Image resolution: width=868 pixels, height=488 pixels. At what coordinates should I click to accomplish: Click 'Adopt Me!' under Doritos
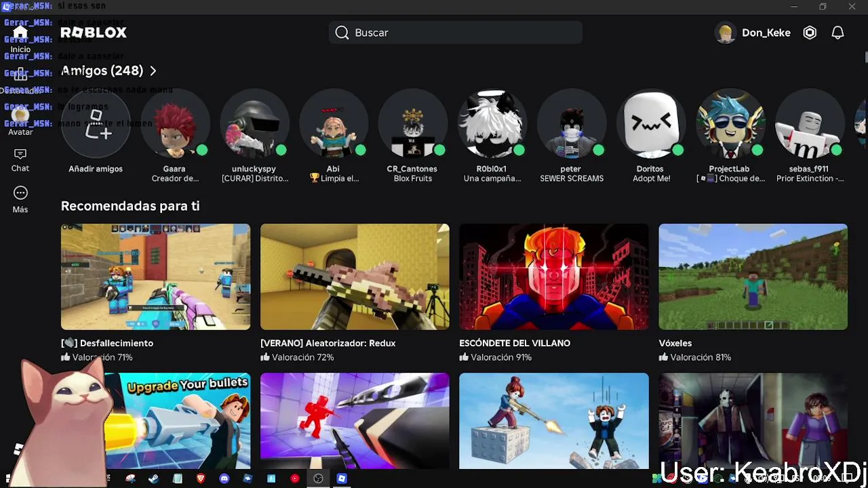[651, 179]
